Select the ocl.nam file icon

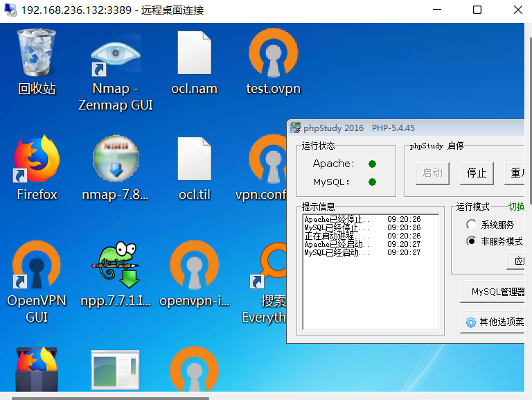(194, 55)
